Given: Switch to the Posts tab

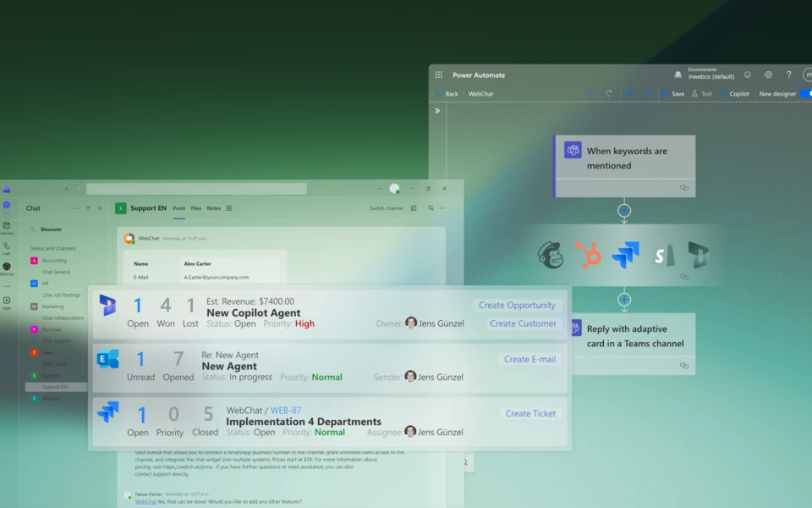Looking at the screenshot, I should pyautogui.click(x=179, y=208).
